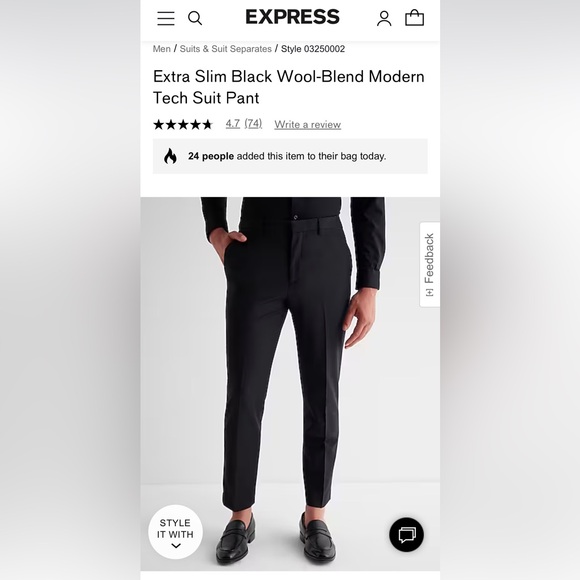The width and height of the screenshot is (580, 580).
Task: Open the Feedback side tab
Action: pyautogui.click(x=429, y=264)
